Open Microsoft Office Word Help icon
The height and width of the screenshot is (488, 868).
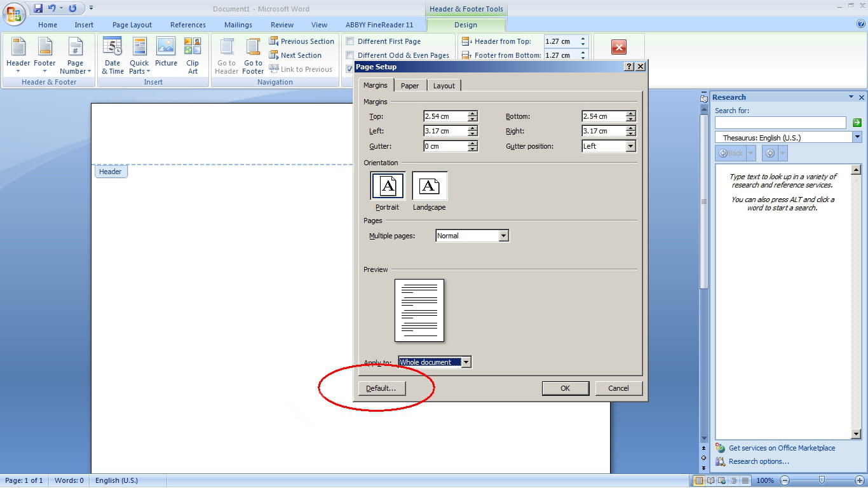point(861,24)
